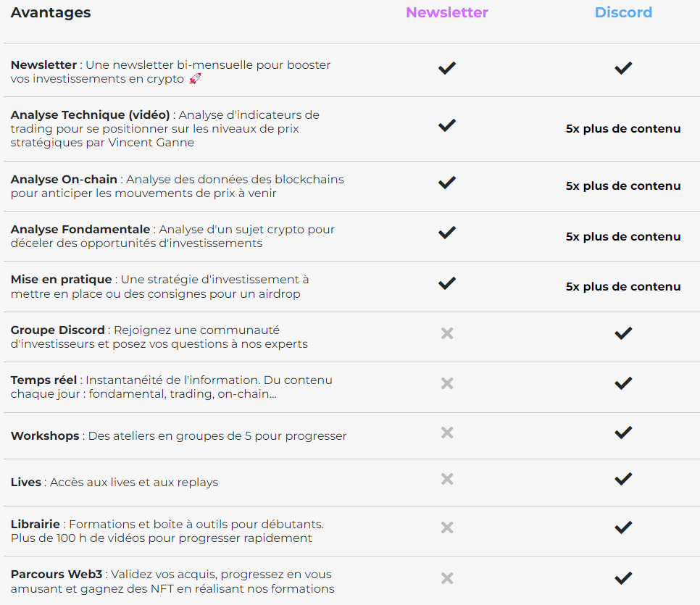Click the grey cross for Workshops
The height and width of the screenshot is (605, 700).
point(447,433)
